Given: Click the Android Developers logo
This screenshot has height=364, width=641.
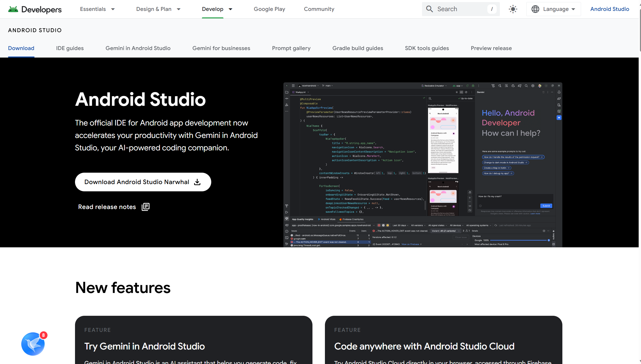Looking at the screenshot, I should [x=35, y=9].
